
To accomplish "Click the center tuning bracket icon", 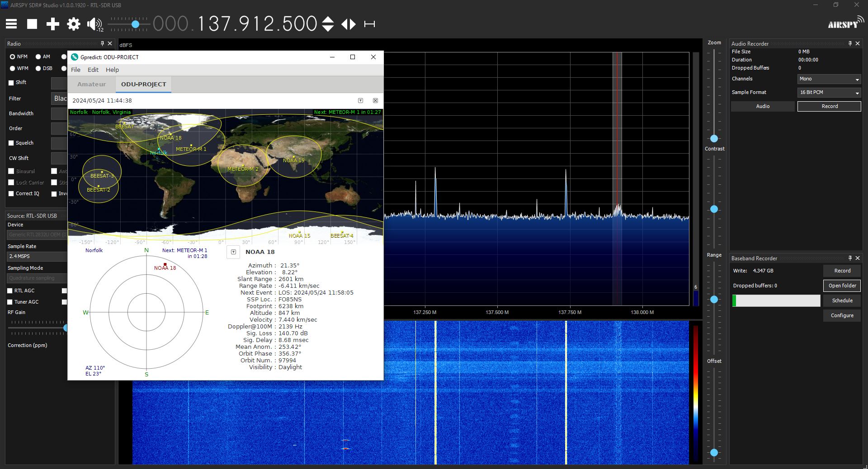I will 370,24.
